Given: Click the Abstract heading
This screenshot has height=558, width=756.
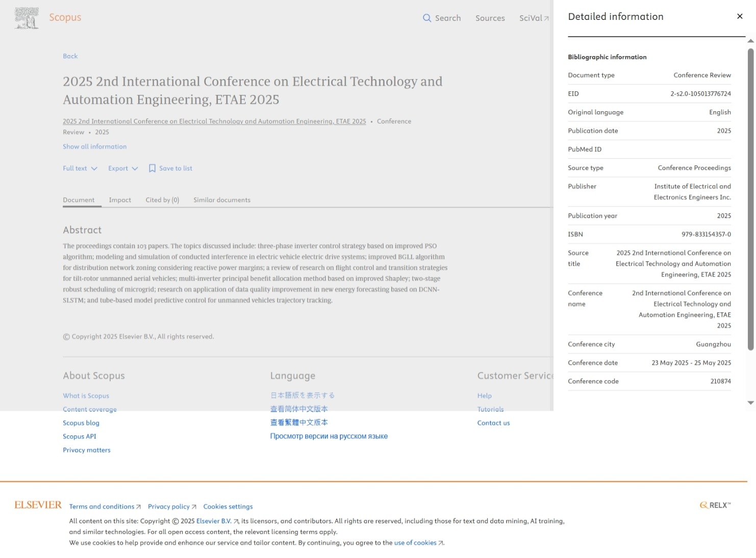Looking at the screenshot, I should 82,230.
